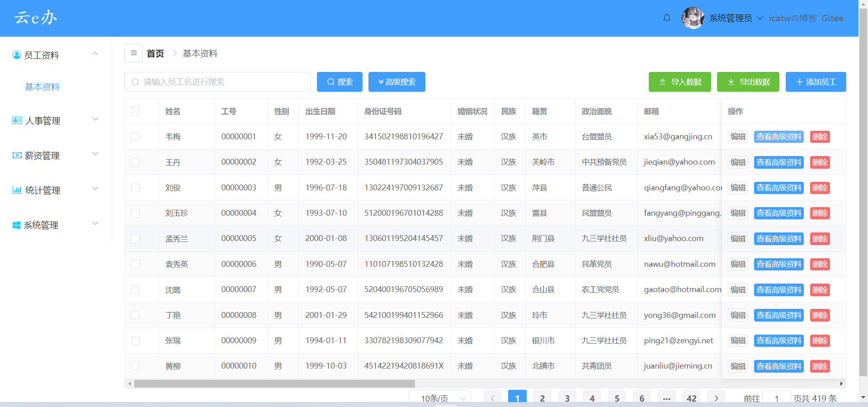Check the row for 袁秀英

point(135,264)
